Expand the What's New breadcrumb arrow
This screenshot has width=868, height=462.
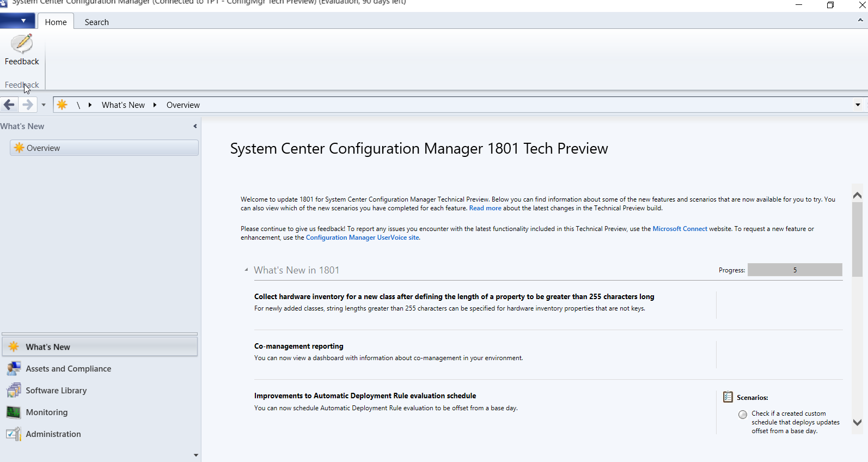(155, 105)
